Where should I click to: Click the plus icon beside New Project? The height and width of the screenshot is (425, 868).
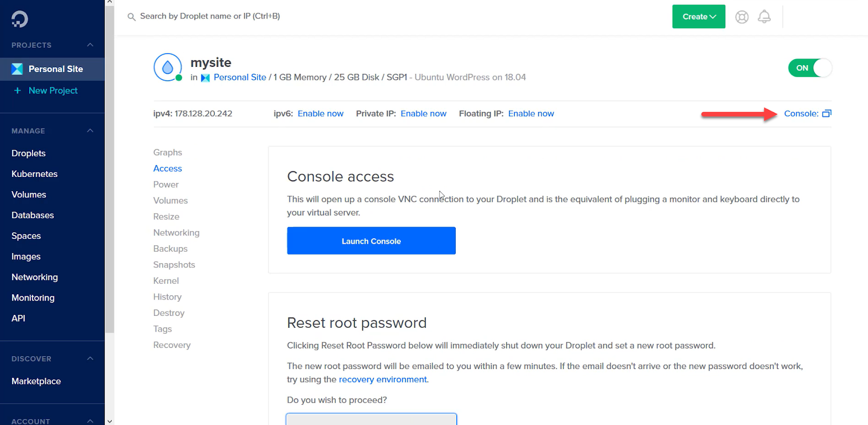(17, 91)
